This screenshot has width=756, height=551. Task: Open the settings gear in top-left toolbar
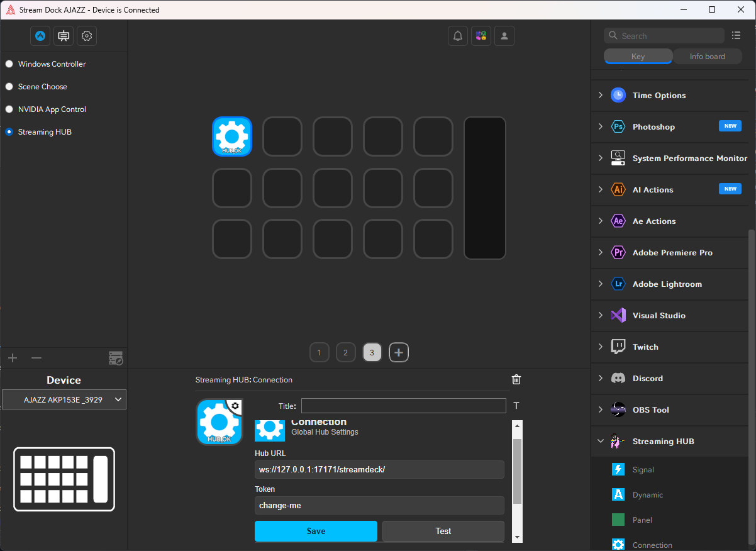click(x=87, y=36)
